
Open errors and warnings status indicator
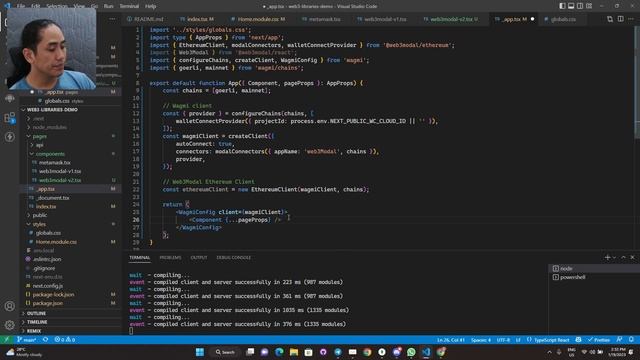(64, 340)
